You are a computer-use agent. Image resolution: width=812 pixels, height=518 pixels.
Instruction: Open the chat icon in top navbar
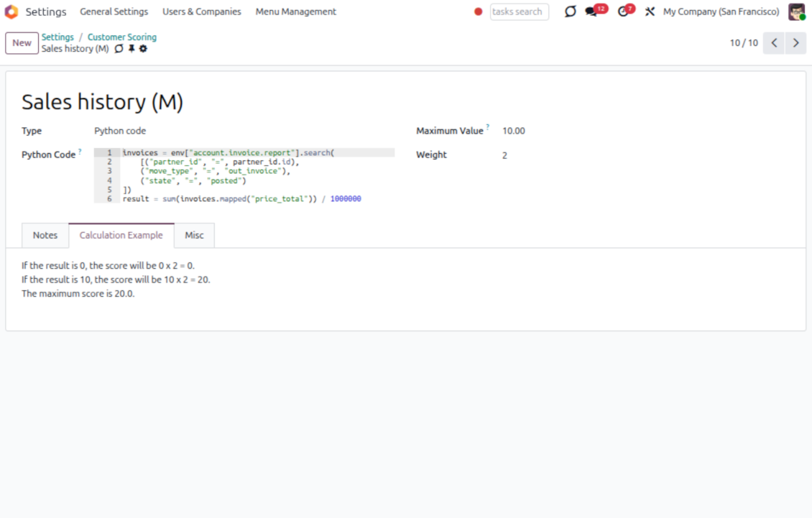[x=570, y=11]
